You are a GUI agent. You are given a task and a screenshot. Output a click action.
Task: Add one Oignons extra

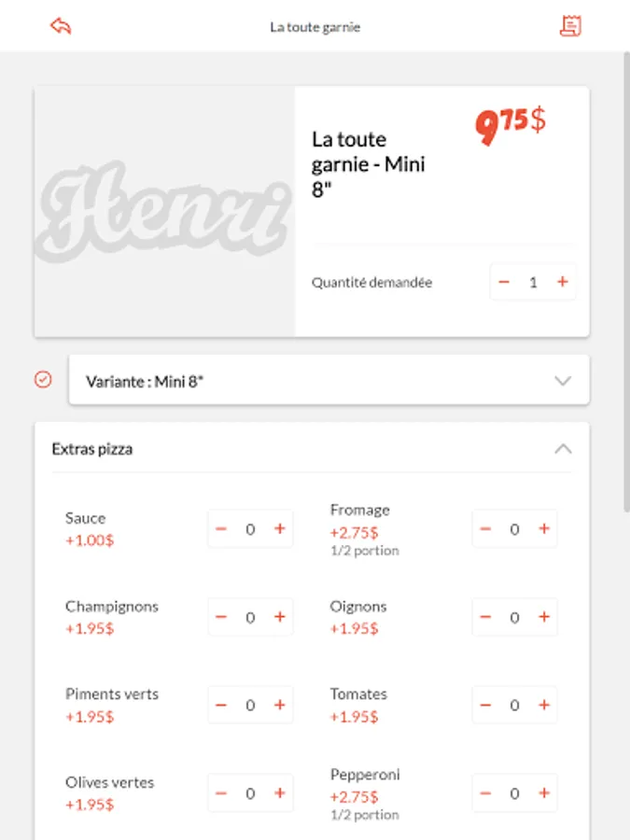pos(543,617)
